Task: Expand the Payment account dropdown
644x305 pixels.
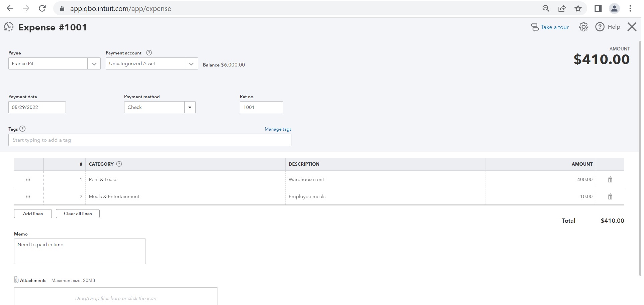Action: click(x=191, y=64)
